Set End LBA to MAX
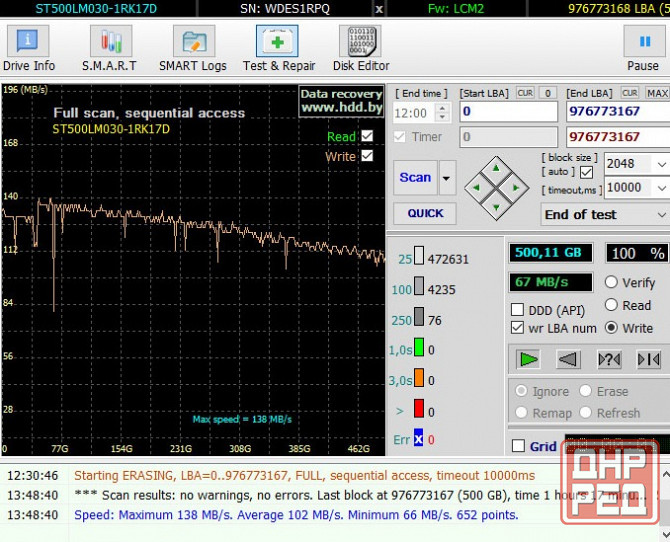Screen dimensions: 670x542 (x=657, y=93)
